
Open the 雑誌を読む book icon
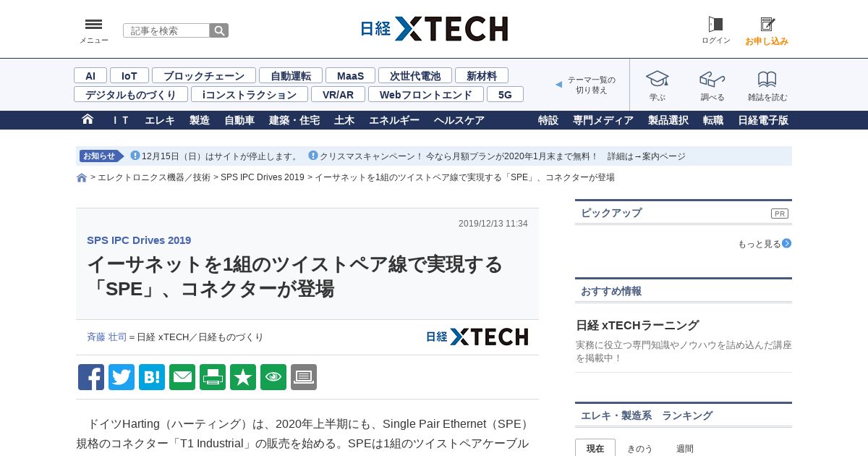767,78
